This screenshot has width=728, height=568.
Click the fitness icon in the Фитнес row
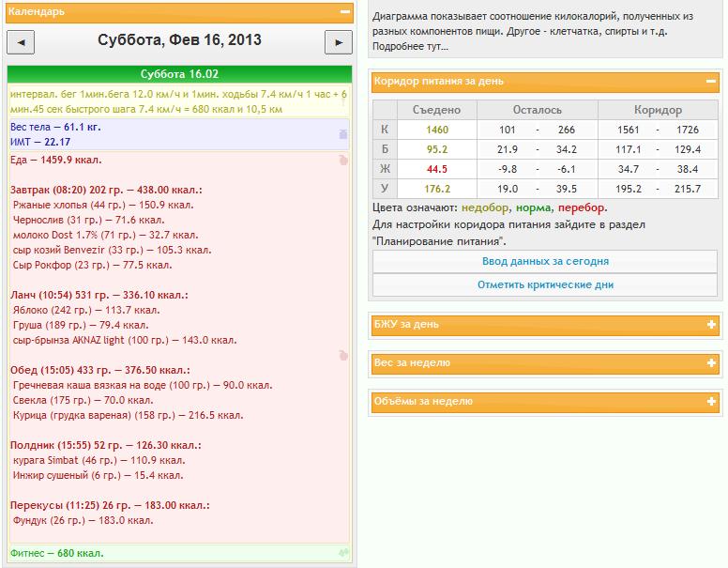(x=343, y=553)
